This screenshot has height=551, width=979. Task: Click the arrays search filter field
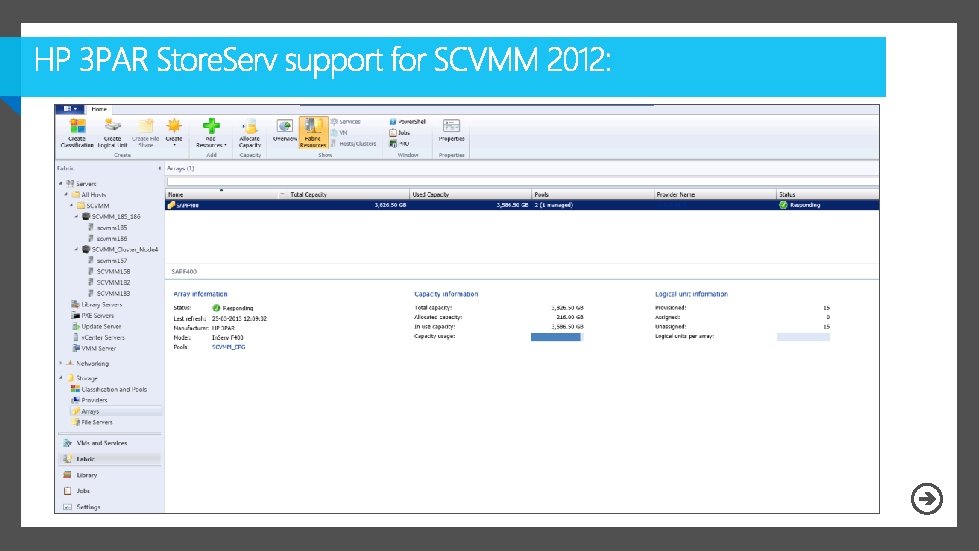pos(522,182)
